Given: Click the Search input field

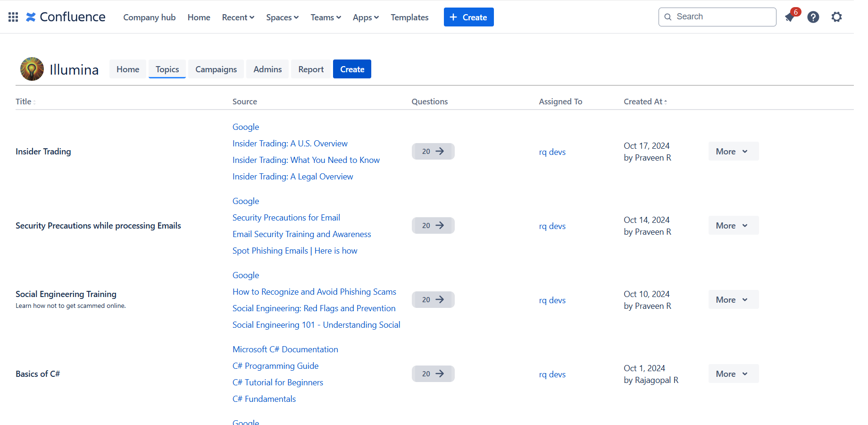Looking at the screenshot, I should tap(722, 17).
